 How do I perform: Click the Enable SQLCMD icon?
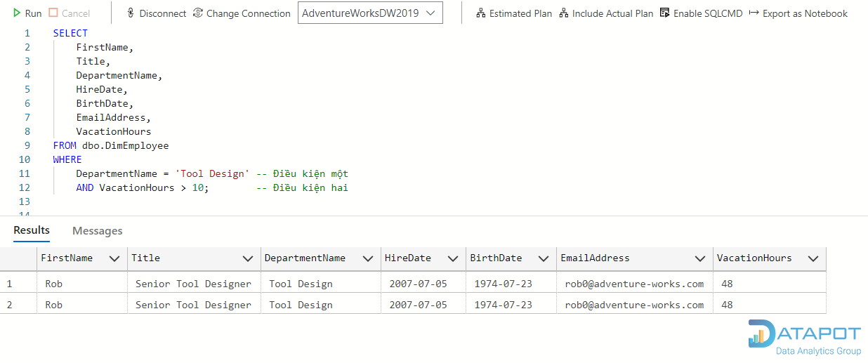click(x=665, y=13)
